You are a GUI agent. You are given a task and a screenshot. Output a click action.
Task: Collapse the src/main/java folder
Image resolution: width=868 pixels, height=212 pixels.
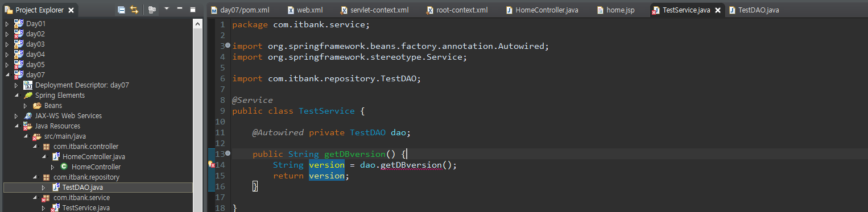[26, 136]
